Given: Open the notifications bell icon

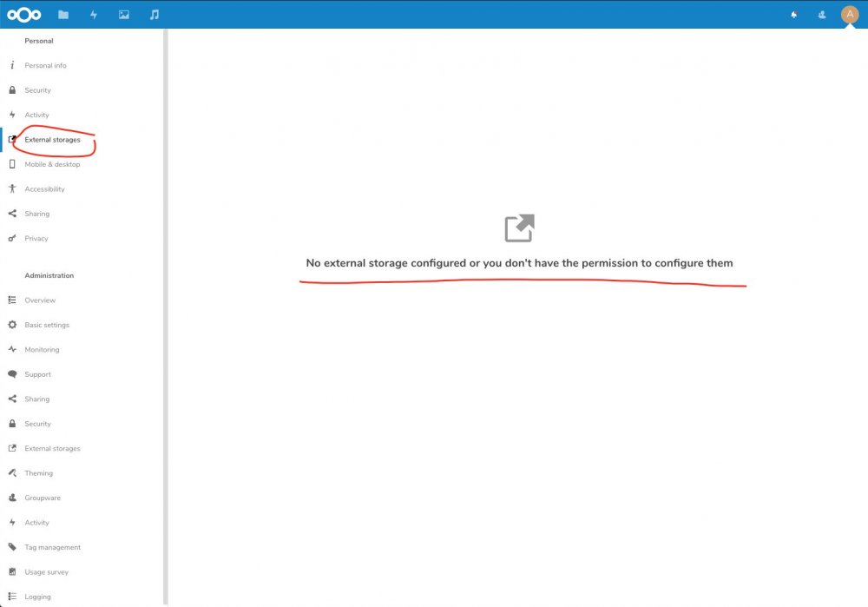Looking at the screenshot, I should click(794, 15).
